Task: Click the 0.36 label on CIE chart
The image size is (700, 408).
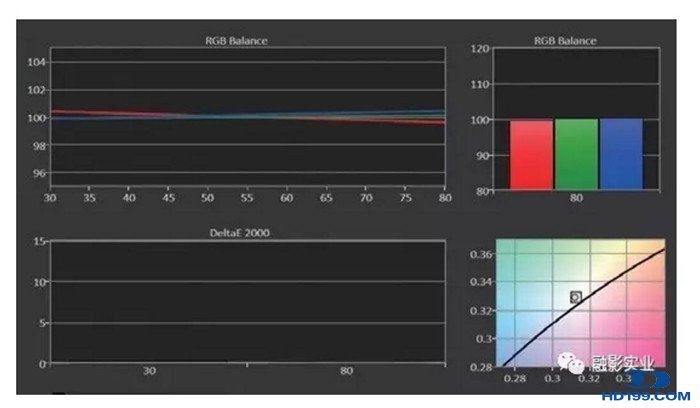Action: 480,255
